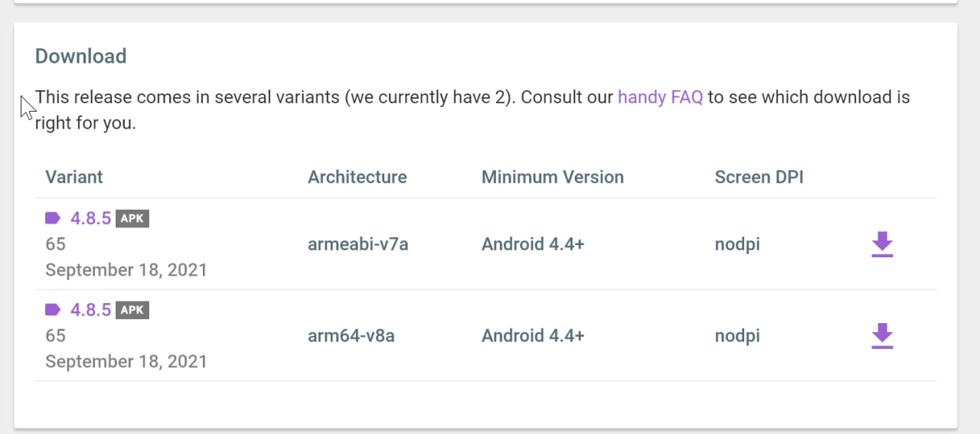Click the tag icon beside armeabi-v7a version
The image size is (980, 434).
tap(53, 218)
